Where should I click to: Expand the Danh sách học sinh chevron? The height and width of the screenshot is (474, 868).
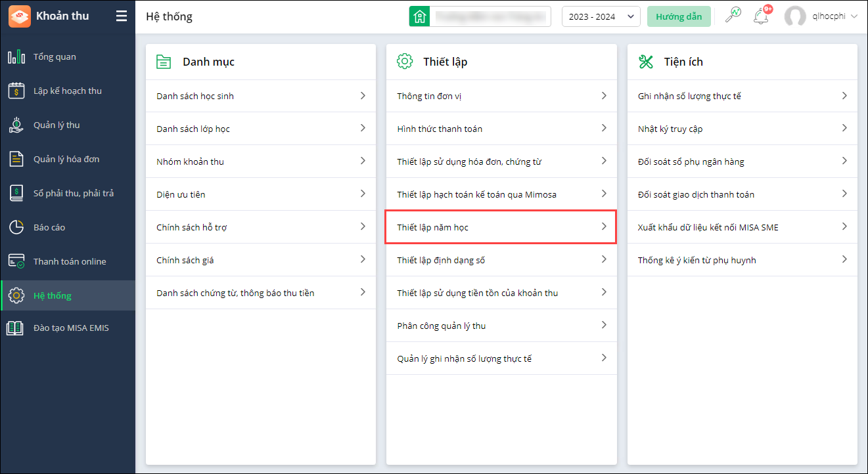click(x=363, y=96)
